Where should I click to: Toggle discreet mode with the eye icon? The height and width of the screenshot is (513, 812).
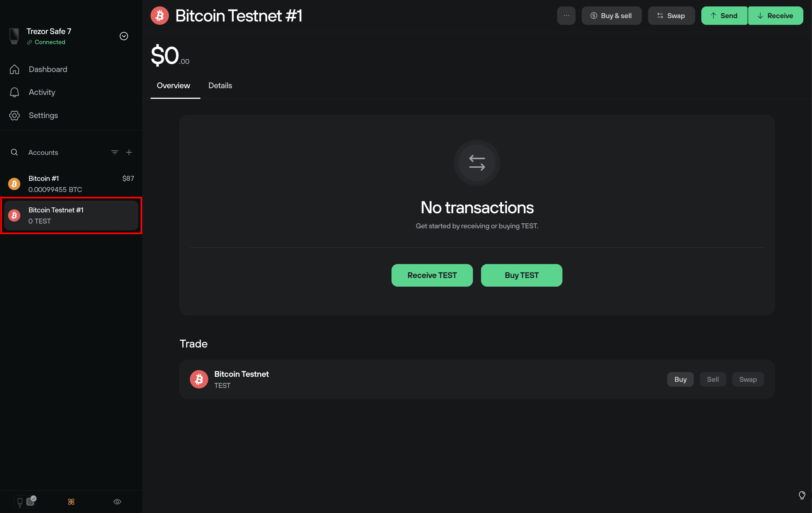pyautogui.click(x=117, y=502)
